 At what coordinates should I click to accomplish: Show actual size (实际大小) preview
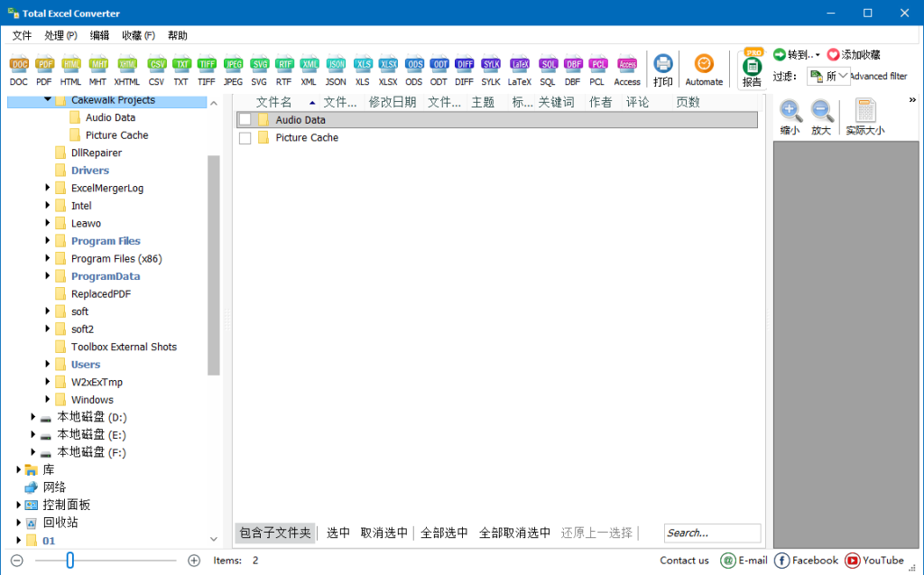click(865, 116)
